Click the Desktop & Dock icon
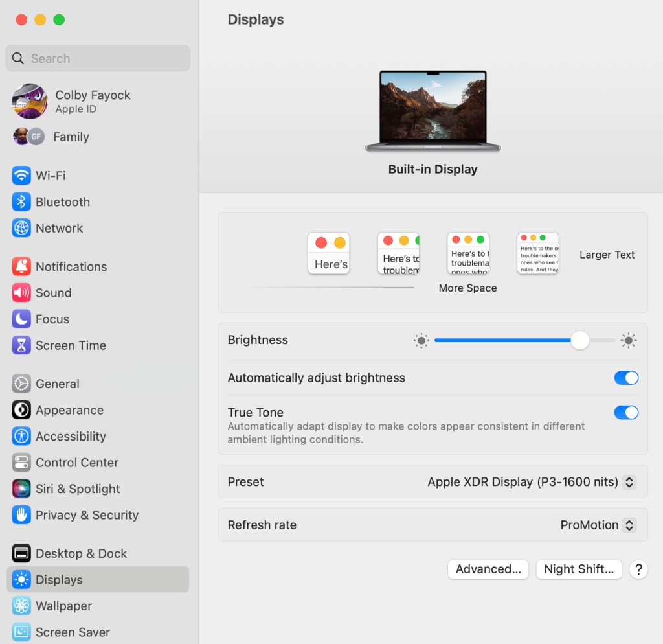The height and width of the screenshot is (644, 663). pos(21,553)
